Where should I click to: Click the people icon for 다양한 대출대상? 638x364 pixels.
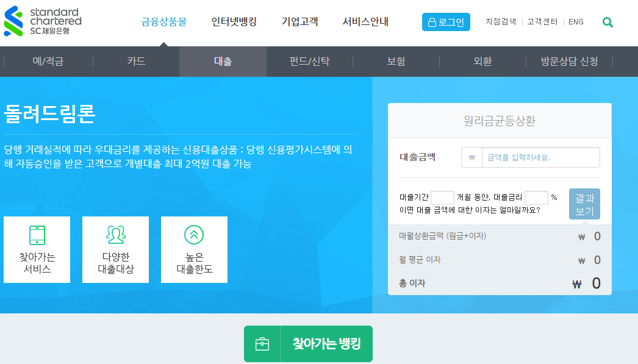tap(115, 235)
